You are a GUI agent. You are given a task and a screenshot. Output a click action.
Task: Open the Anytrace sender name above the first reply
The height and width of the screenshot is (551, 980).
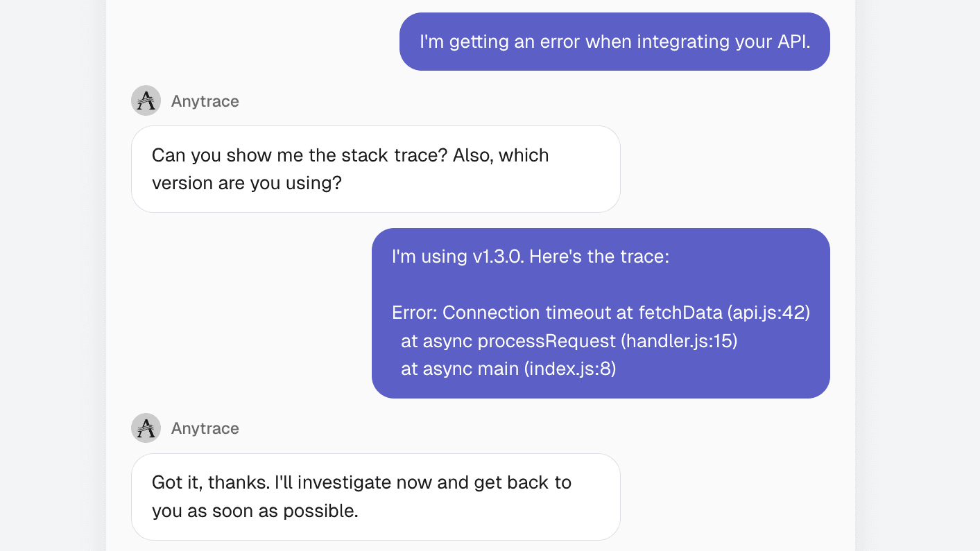coord(205,101)
